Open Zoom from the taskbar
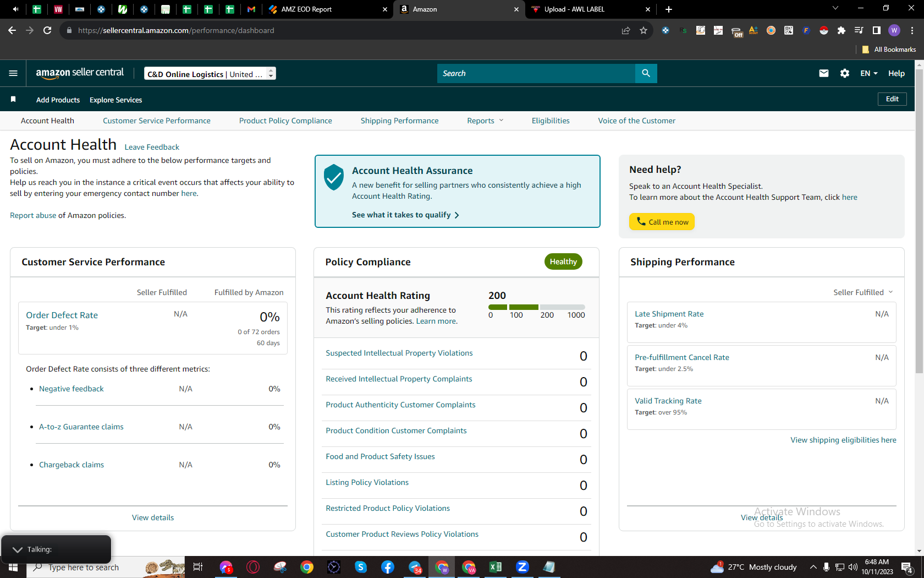 pos(522,567)
